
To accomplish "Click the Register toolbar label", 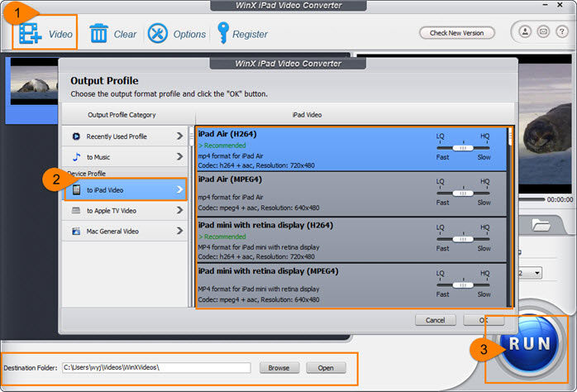I will pyautogui.click(x=250, y=34).
